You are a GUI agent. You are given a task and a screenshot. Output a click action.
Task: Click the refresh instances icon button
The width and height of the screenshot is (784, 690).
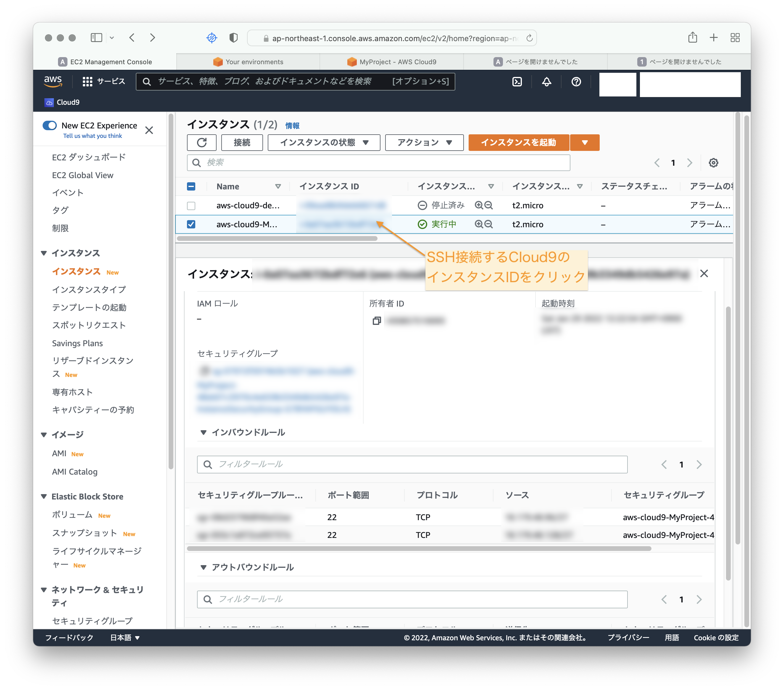[x=202, y=143]
